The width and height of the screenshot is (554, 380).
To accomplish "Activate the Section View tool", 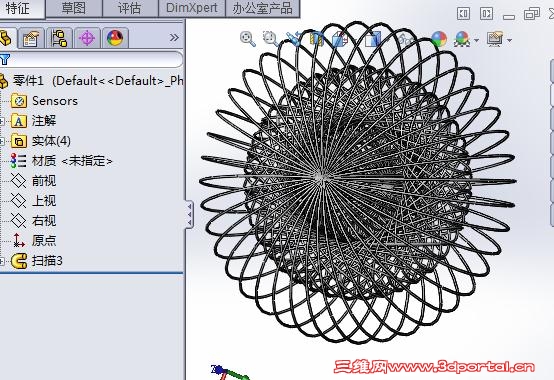I will [x=317, y=39].
